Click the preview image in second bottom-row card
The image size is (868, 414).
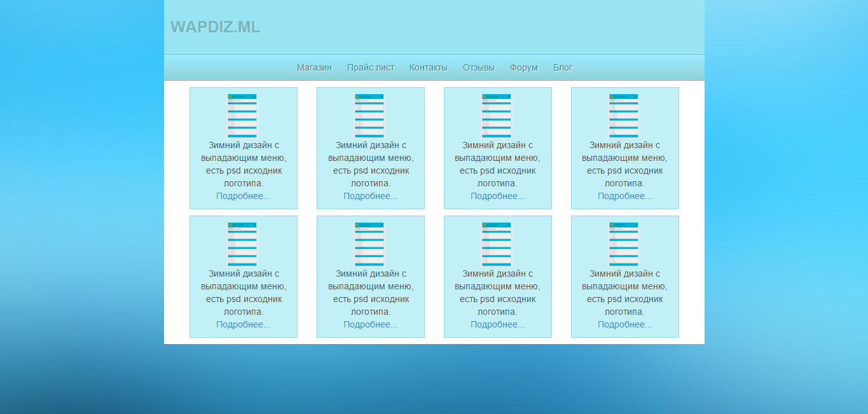tap(369, 244)
